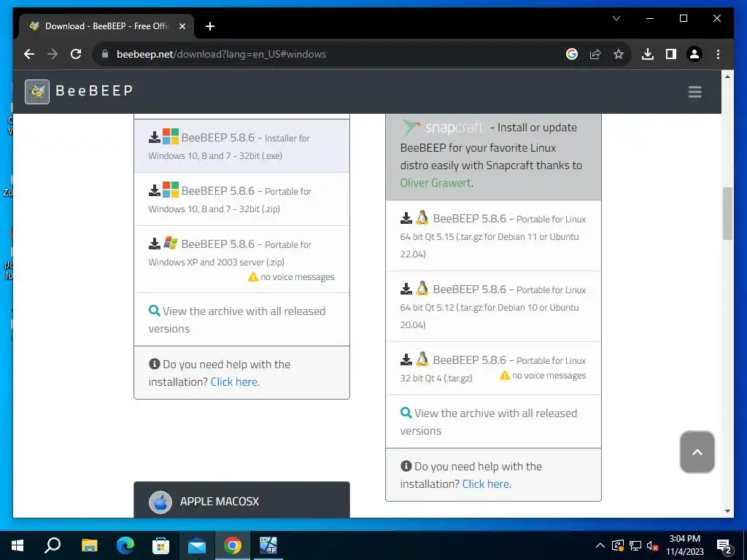Viewport: 747px width, 560px height.
Task: Click the page vertical scrollbar thumb
Action: (x=727, y=214)
